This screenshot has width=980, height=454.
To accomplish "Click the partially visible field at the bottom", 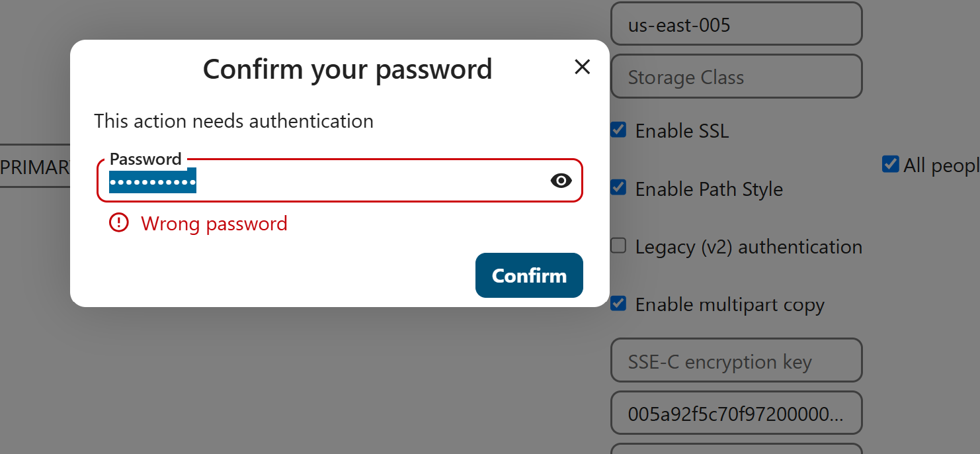I will (x=736, y=449).
